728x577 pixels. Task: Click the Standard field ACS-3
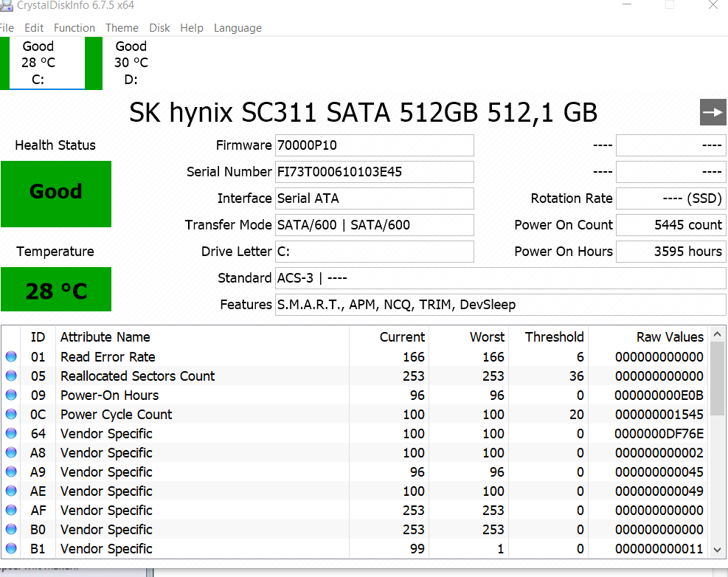[501, 278]
